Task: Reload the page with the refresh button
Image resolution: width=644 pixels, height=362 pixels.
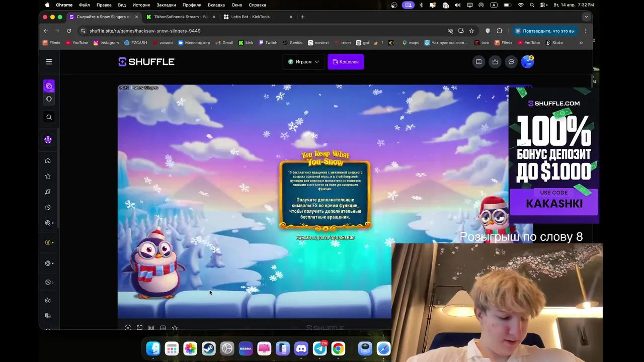Action: 69,31
